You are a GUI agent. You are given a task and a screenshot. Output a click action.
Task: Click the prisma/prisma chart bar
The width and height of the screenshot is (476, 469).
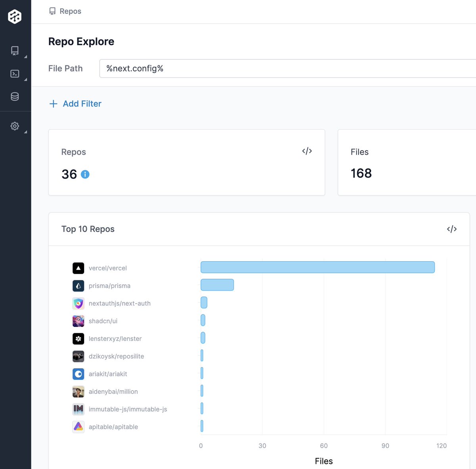(217, 285)
